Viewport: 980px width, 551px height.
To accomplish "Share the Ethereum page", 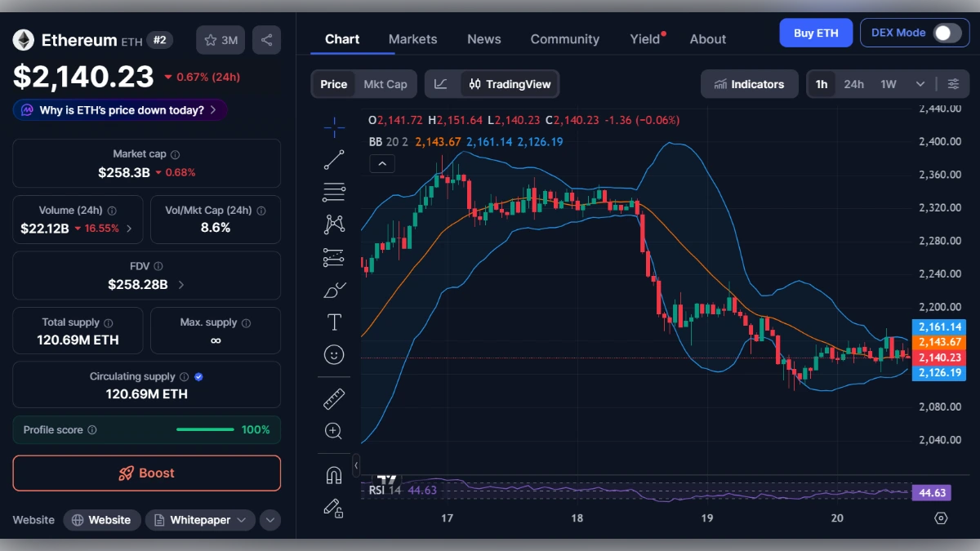I will coord(266,39).
